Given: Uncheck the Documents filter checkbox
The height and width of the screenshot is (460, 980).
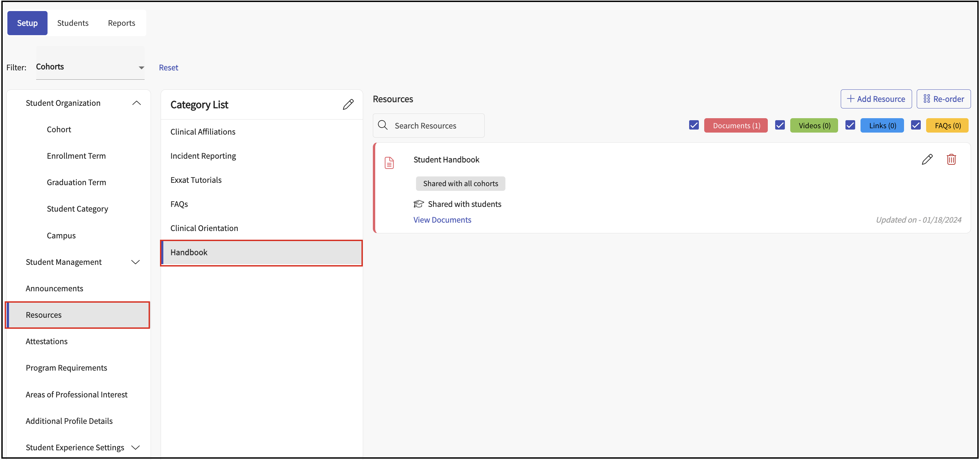Looking at the screenshot, I should (693, 125).
